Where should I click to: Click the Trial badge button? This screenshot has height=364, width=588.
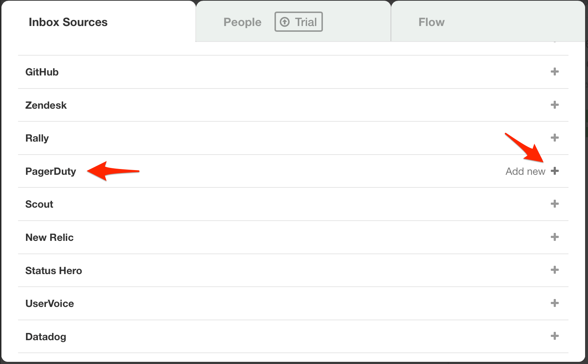[299, 22]
